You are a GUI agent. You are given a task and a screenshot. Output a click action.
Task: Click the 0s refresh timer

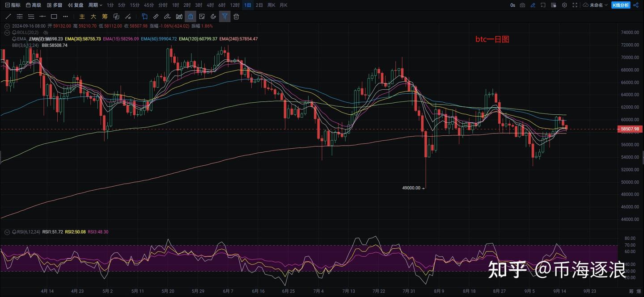pyautogui.click(x=513, y=5)
